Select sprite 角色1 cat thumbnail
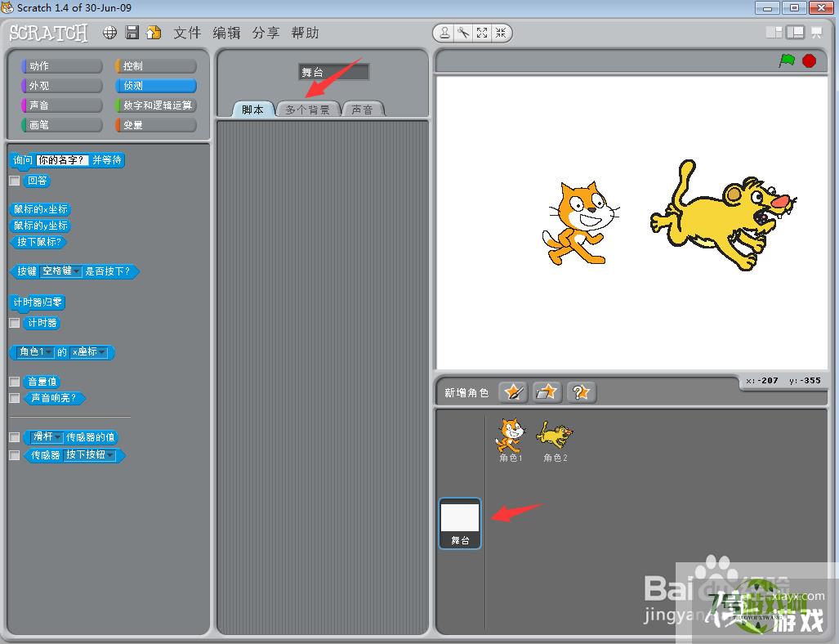The width and height of the screenshot is (839, 644). [x=511, y=440]
